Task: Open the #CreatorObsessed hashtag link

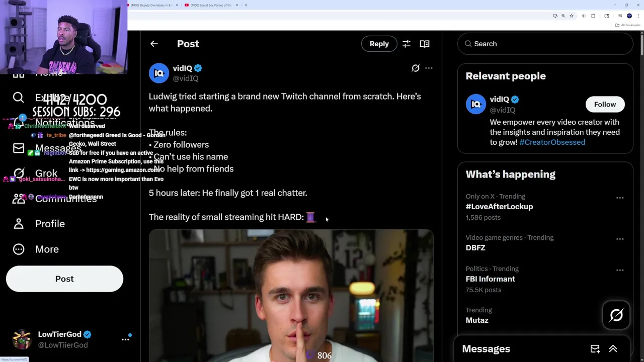Action: coord(552,142)
